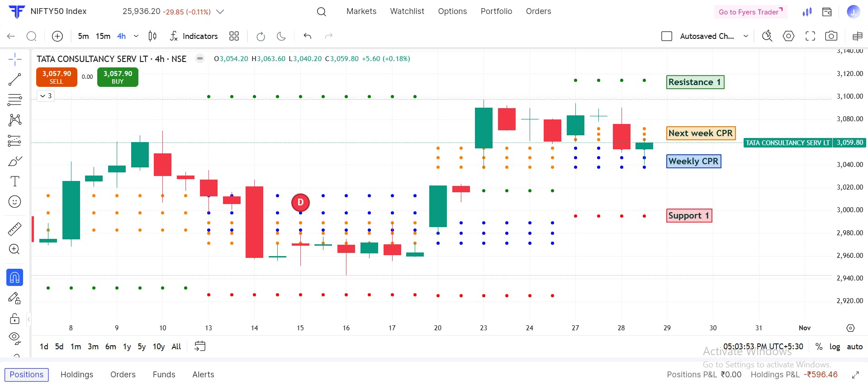868x390 pixels.
Task: Select the brush drawing tool
Action: coord(15,161)
